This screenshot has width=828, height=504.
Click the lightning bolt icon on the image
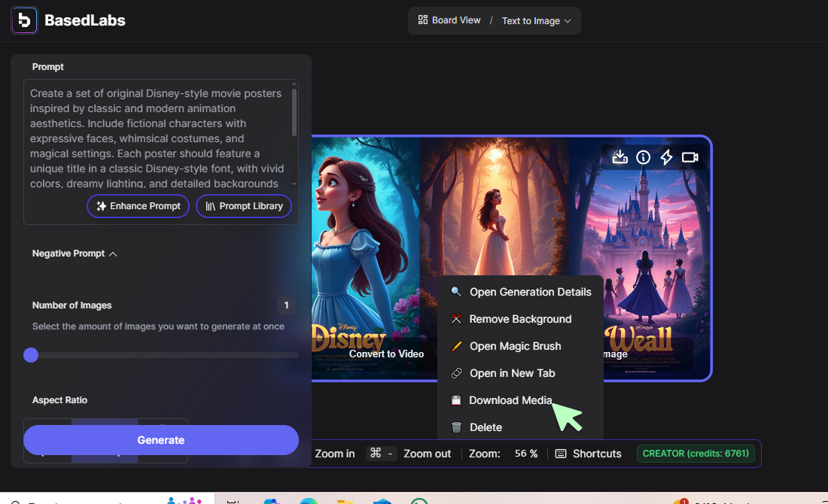[666, 157]
